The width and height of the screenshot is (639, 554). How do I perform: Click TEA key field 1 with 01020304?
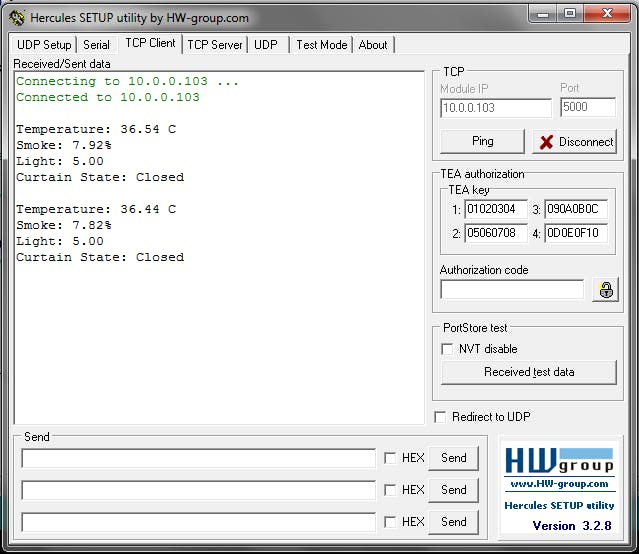(x=496, y=209)
